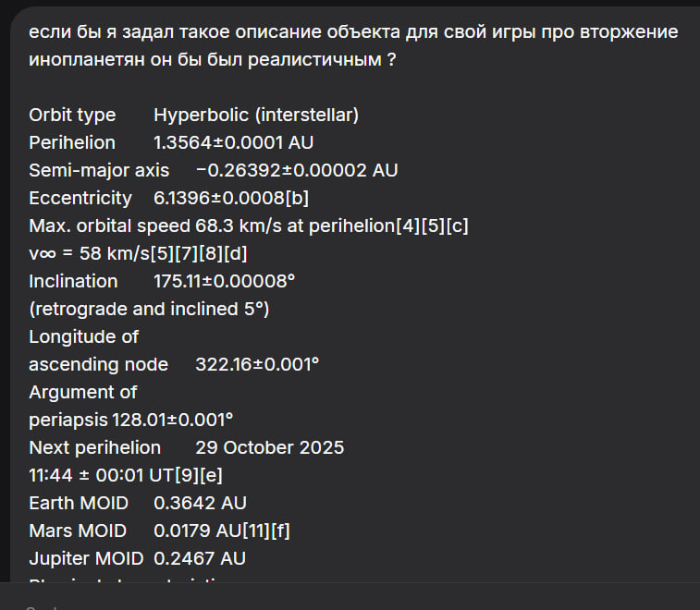700x610 pixels.
Task: Click the "Hyperbolic (interstellar)" orbit type value
Action: 256,115
